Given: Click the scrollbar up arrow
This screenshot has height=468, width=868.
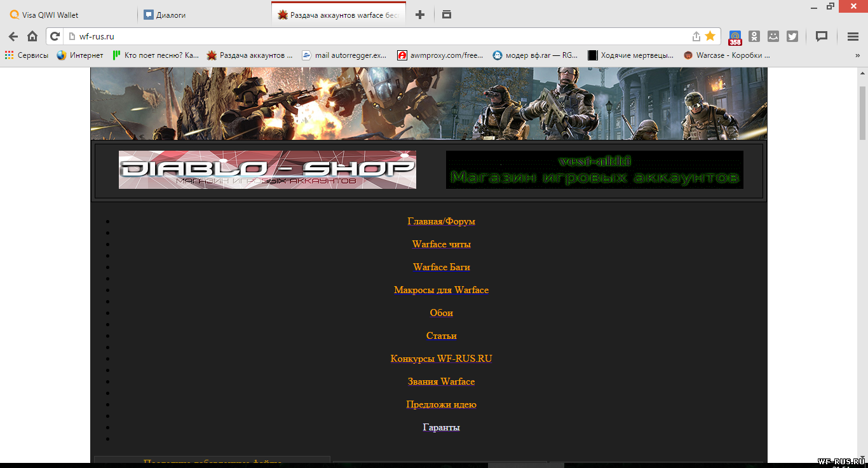Looking at the screenshot, I should pos(862,72).
